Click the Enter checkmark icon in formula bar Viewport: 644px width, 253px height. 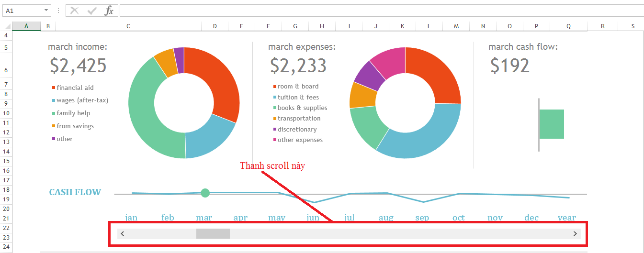coord(92,11)
